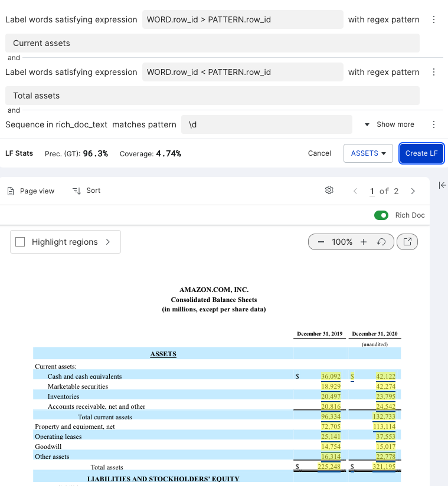Viewport: 448px width, 486px height.
Task: Click the Property and equipment, net label
Action: point(75,426)
